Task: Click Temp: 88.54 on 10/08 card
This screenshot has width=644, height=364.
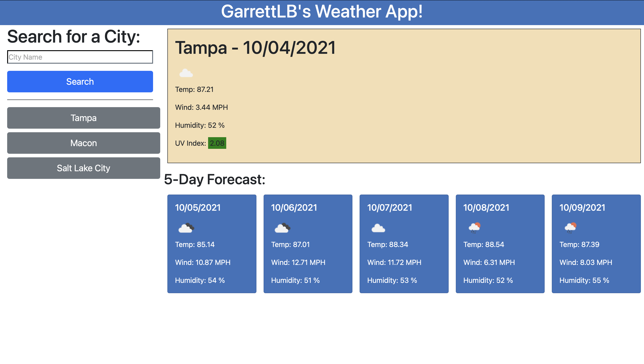Action: point(484,244)
